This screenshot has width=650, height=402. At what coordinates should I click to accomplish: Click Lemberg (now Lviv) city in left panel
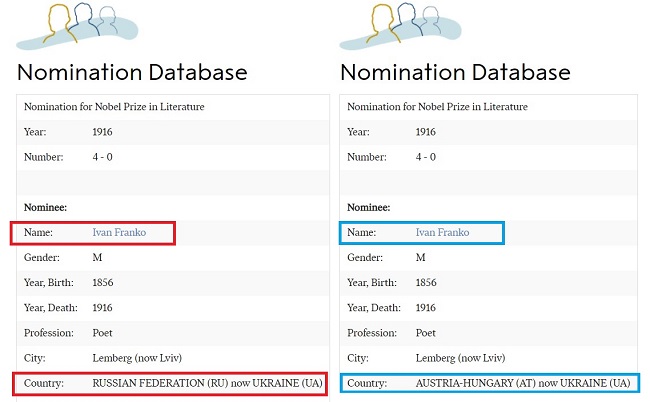[137, 358]
